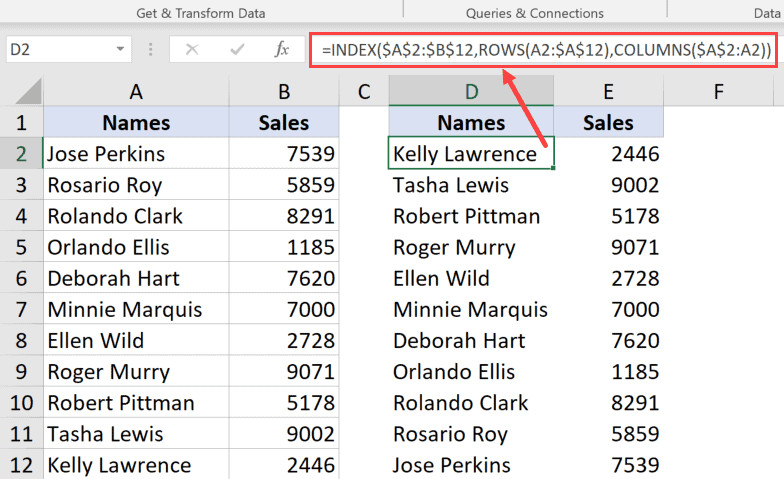Select the Robert Pittman cell in column A

136,402
